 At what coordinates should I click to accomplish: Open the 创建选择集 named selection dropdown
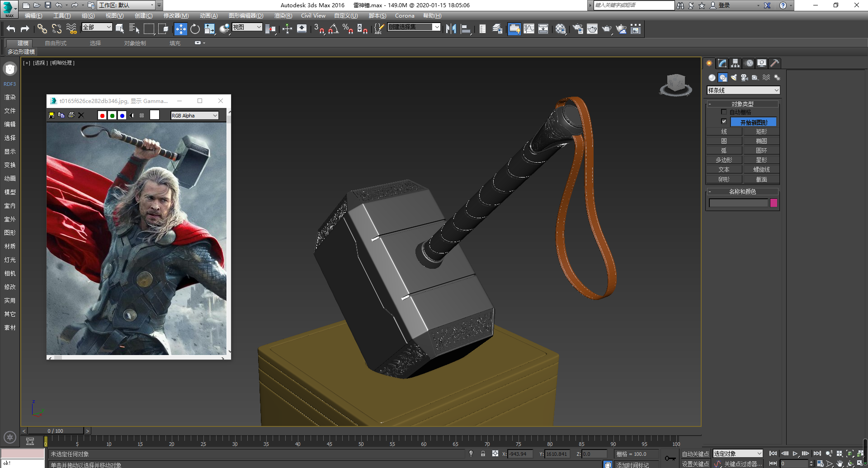(414, 27)
